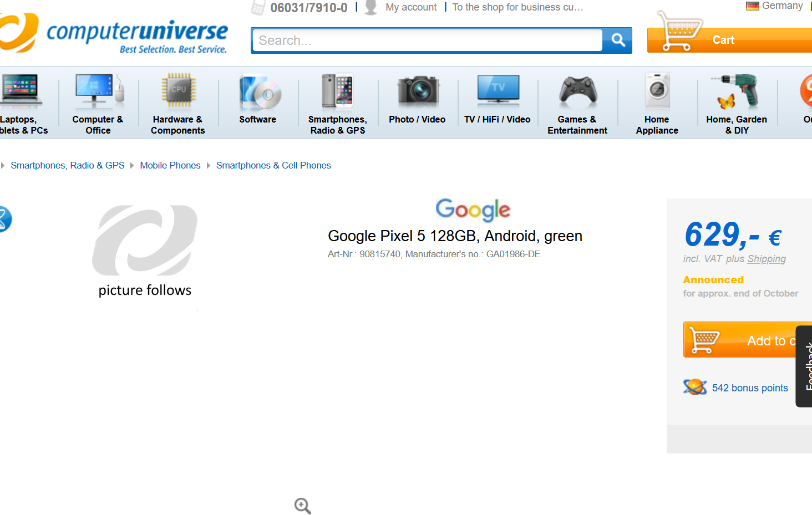812x515 pixels.
Task: Click the Smartphones, Radio & GPS phone icon
Action: (x=337, y=90)
